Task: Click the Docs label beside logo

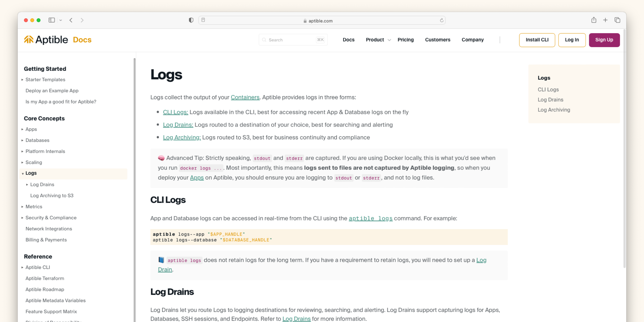Action: pos(82,39)
